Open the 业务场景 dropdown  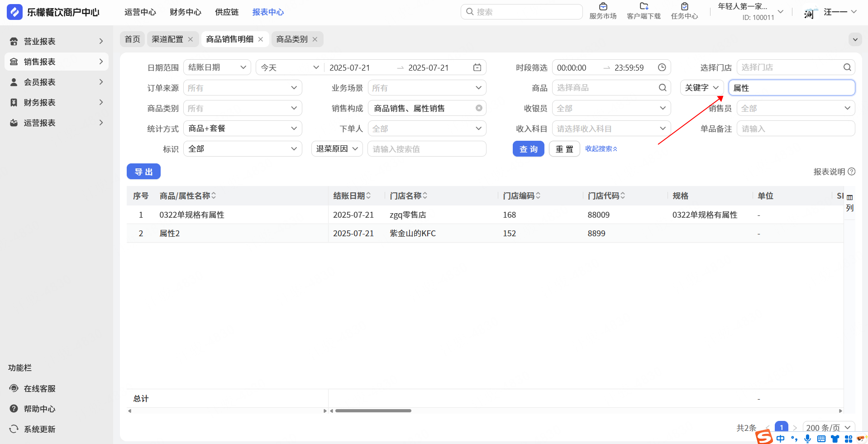point(427,88)
